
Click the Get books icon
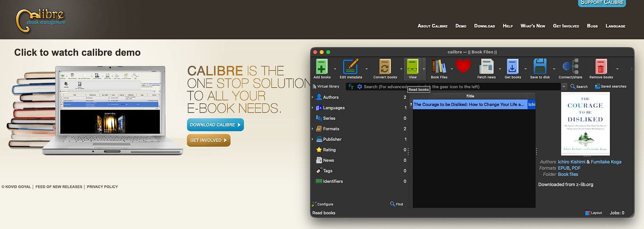513,66
